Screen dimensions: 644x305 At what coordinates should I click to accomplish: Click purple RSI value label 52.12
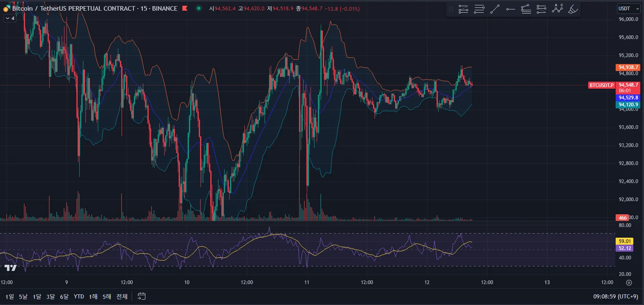pyautogui.click(x=624, y=248)
